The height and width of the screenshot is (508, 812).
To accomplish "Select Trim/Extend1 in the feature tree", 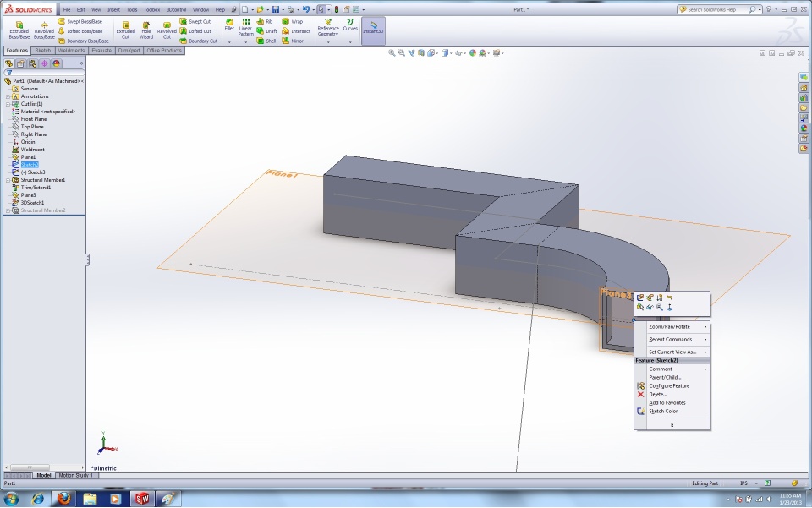I will click(x=36, y=188).
